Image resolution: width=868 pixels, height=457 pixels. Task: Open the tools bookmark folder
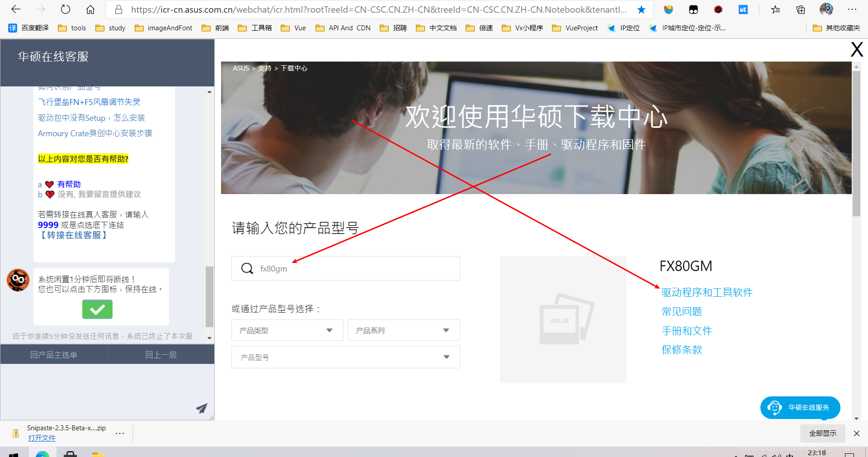72,28
